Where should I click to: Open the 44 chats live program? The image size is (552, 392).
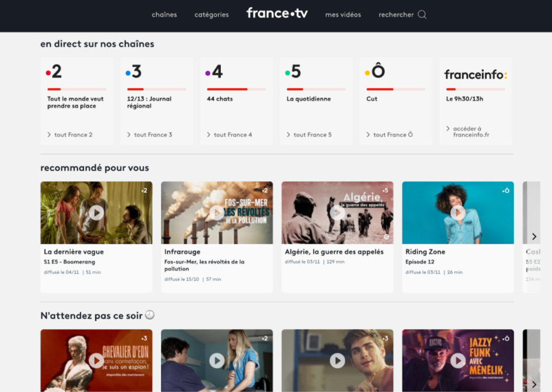pos(220,99)
